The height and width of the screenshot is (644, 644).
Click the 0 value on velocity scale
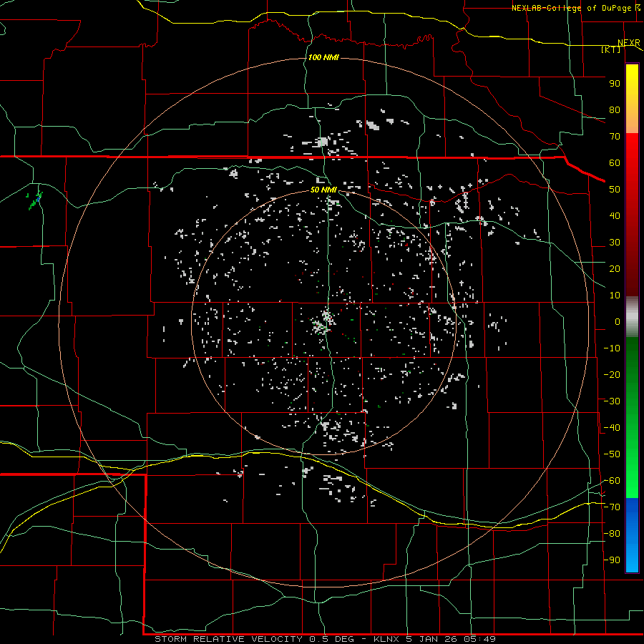[618, 321]
